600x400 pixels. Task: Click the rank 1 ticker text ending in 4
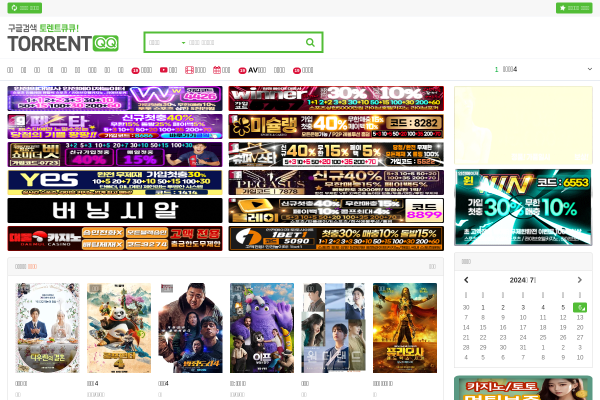point(510,69)
